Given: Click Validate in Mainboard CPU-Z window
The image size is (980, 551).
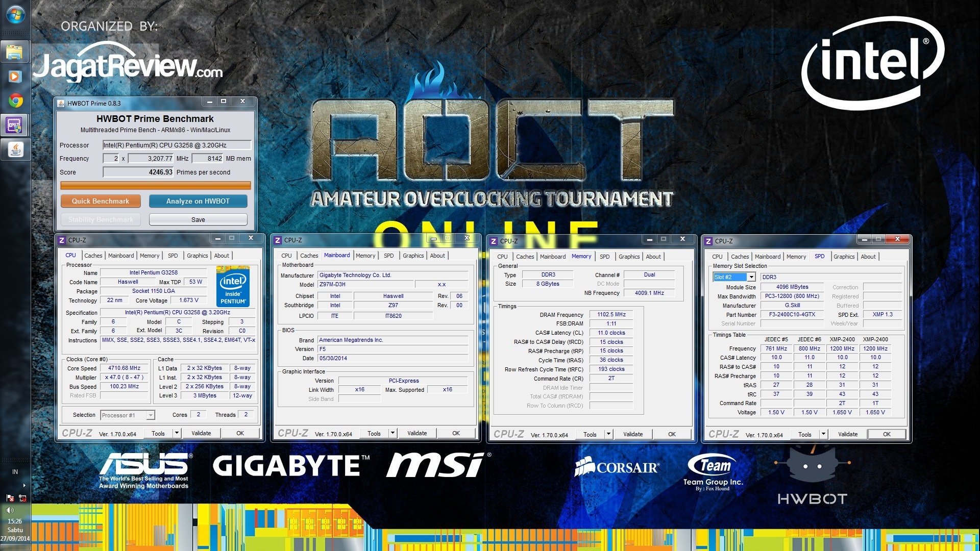Looking at the screenshot, I should coord(417,433).
